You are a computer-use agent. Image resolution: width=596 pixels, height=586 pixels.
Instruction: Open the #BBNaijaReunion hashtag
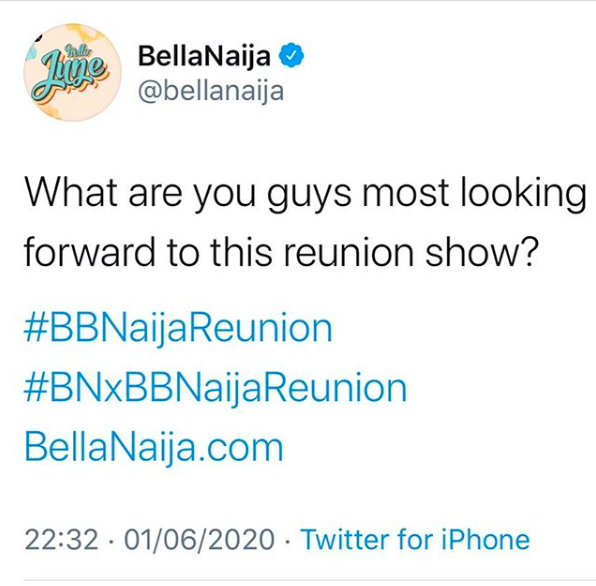coord(178,328)
